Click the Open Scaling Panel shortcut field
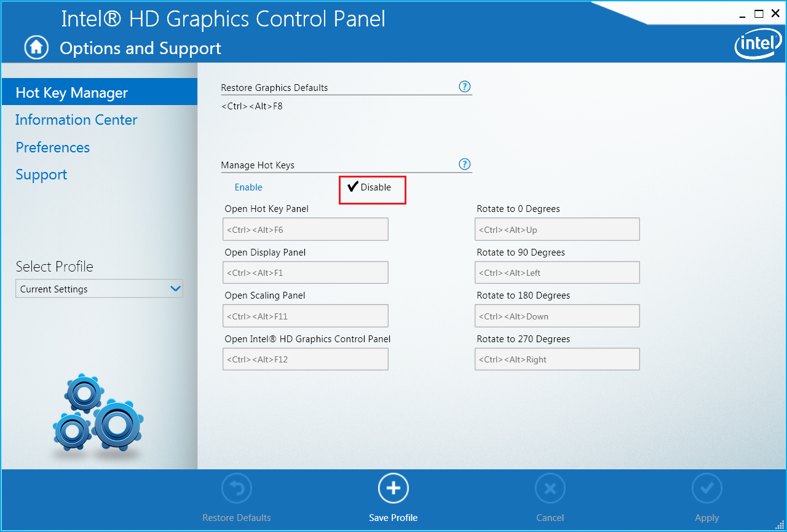 [306, 316]
